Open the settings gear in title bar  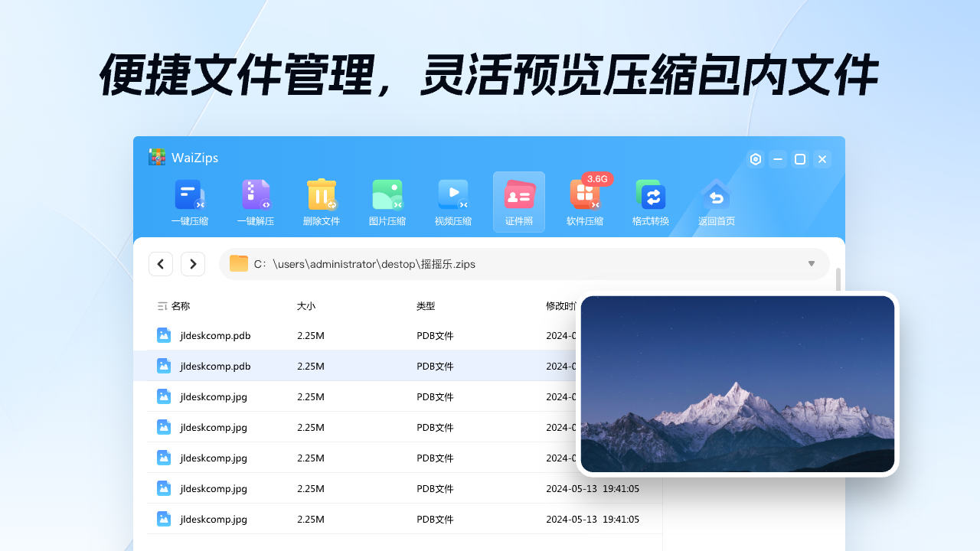pyautogui.click(x=755, y=159)
